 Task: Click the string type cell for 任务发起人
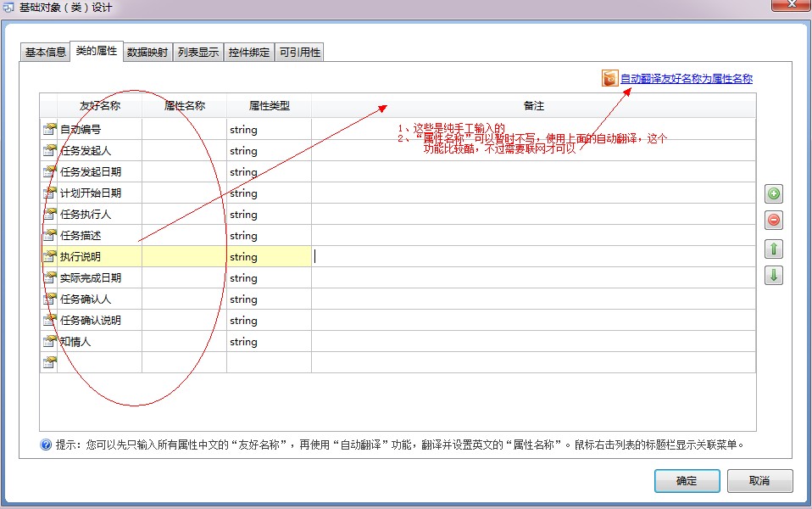point(268,151)
